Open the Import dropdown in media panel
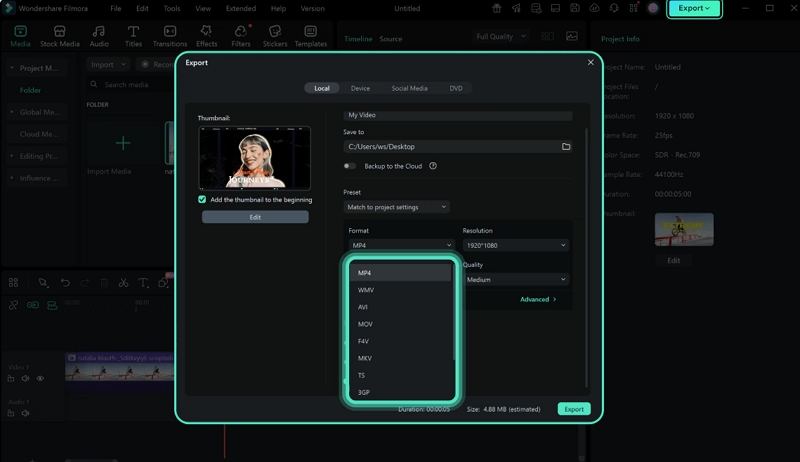 tap(108, 64)
